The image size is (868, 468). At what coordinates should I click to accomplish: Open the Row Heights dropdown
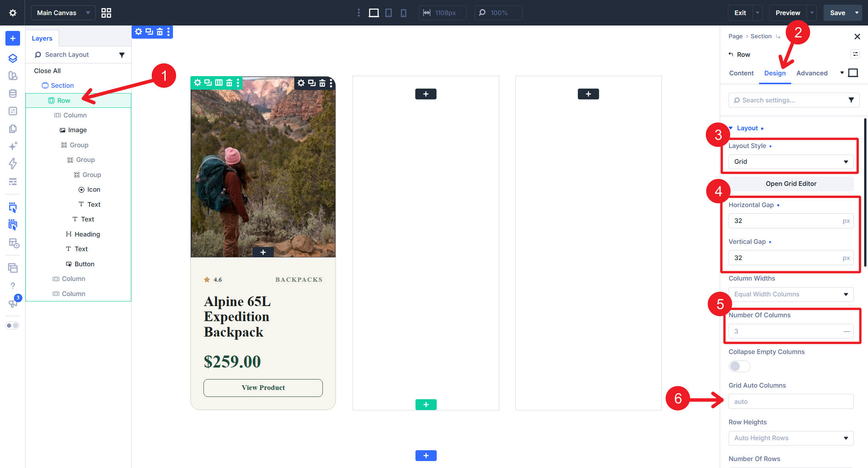coord(791,438)
